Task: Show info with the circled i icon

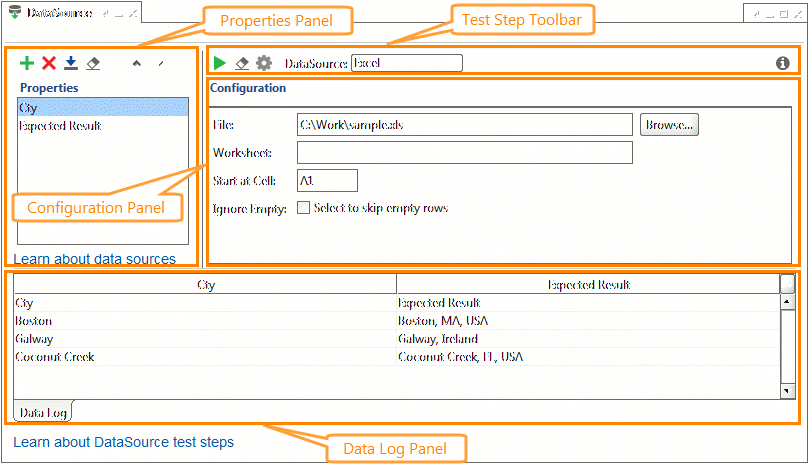Action: tap(783, 63)
